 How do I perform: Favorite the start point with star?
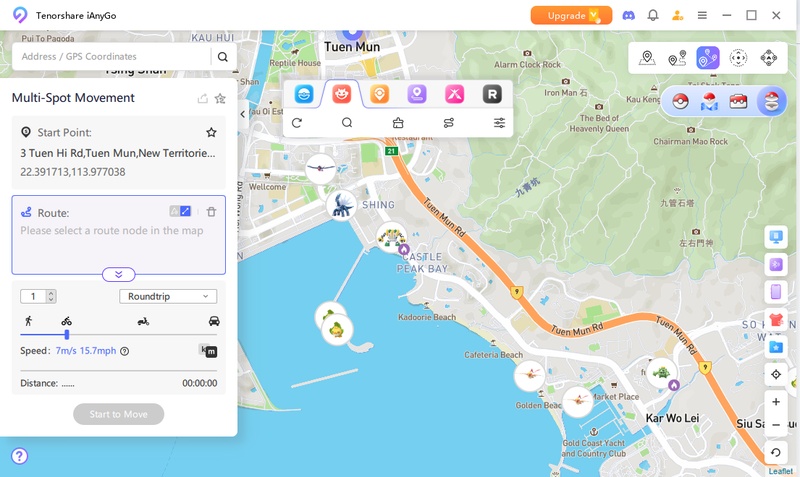pos(211,132)
